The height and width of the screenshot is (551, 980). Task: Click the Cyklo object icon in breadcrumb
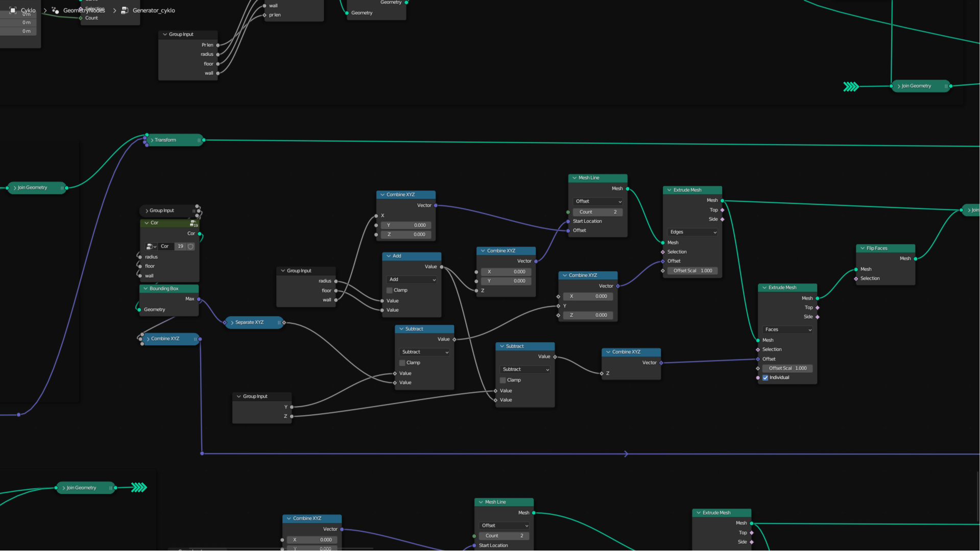(x=13, y=10)
